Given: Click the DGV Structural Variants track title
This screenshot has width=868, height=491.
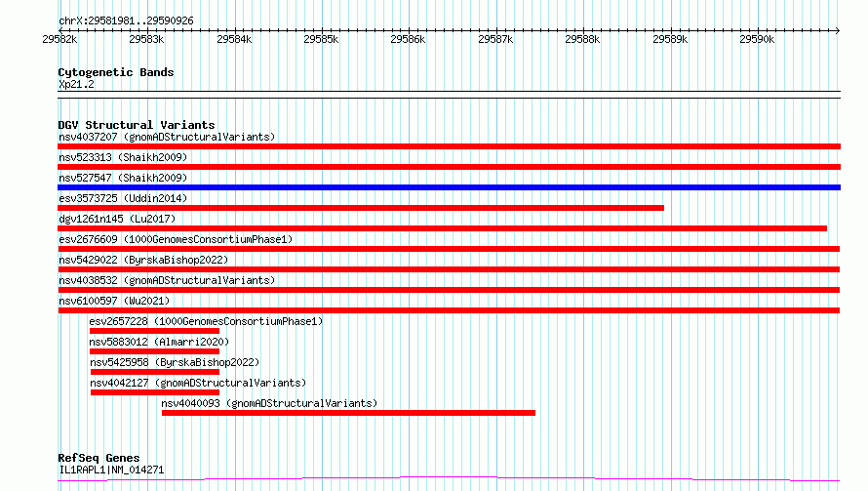Looking at the screenshot, I should pyautogui.click(x=137, y=125).
